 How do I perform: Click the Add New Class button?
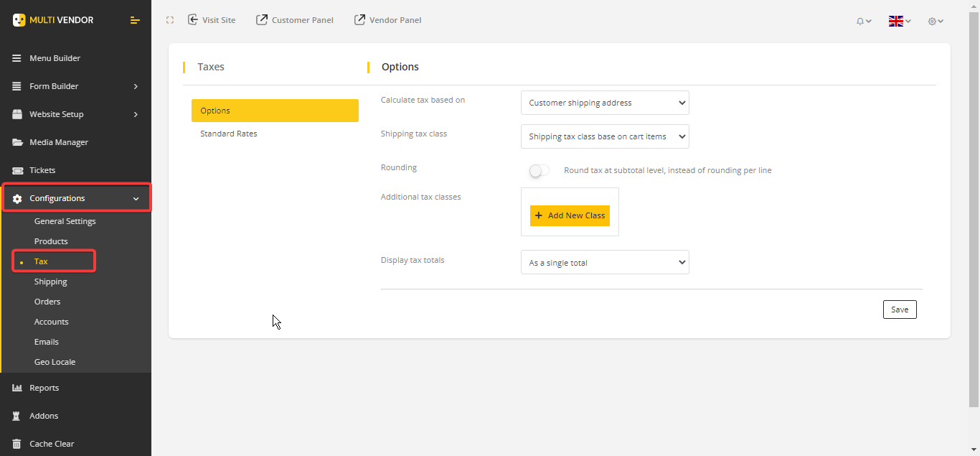pyautogui.click(x=570, y=215)
